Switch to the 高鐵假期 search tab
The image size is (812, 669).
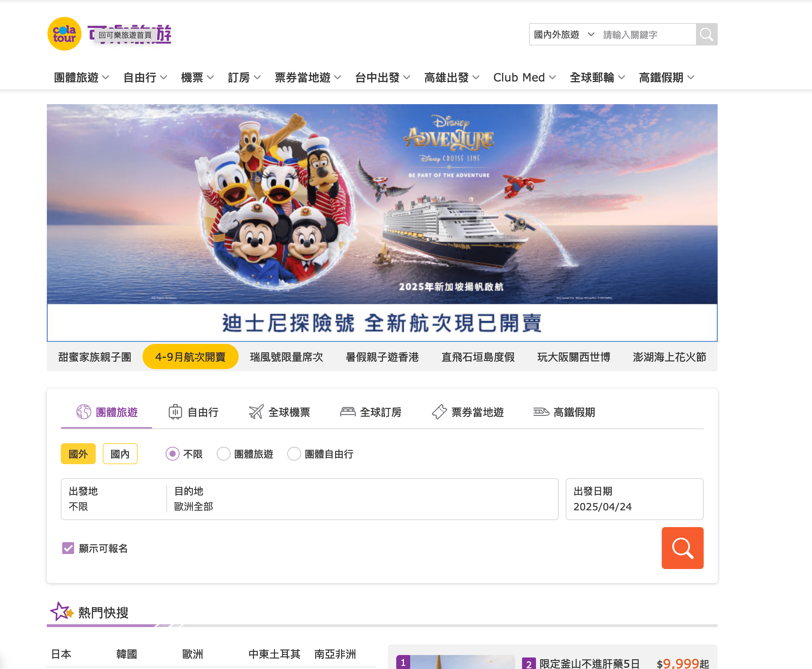pos(564,412)
